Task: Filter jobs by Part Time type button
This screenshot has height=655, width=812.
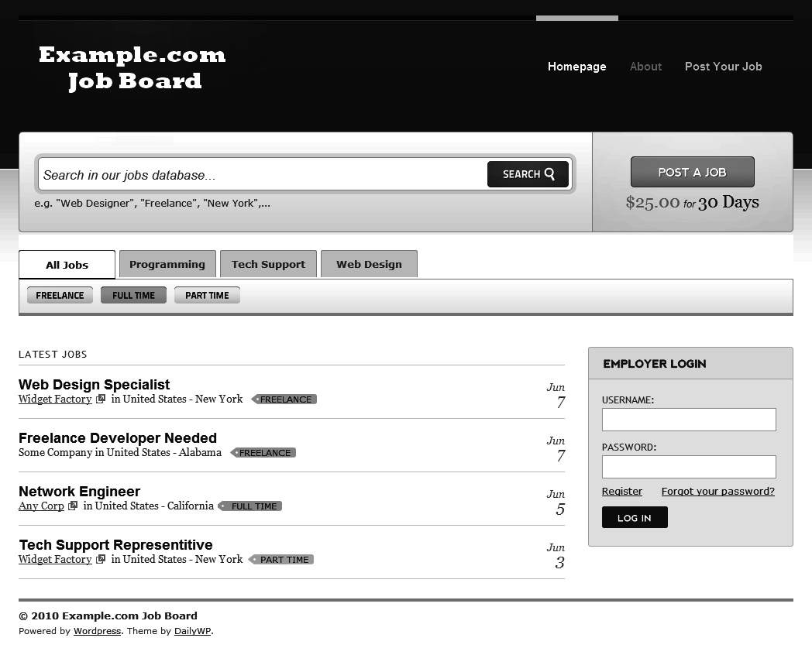Action: pos(207,295)
